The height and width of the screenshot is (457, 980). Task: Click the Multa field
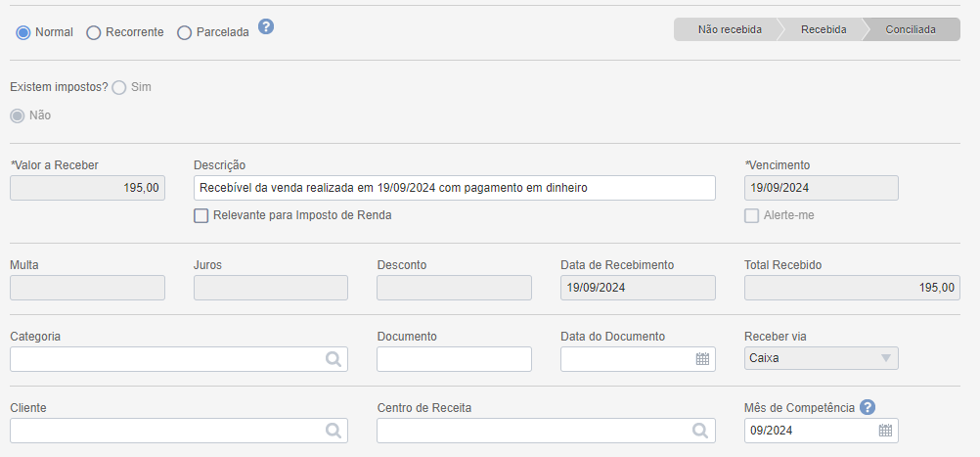pos(87,288)
